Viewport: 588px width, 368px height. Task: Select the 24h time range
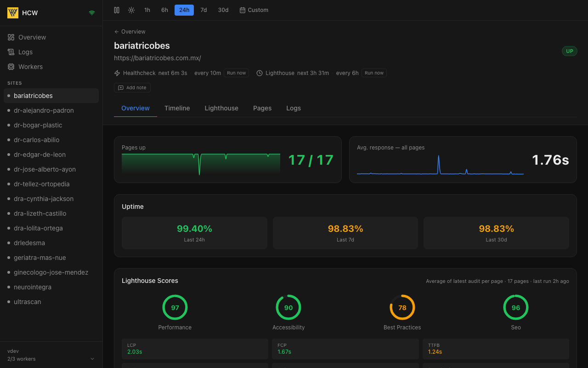coord(184,10)
